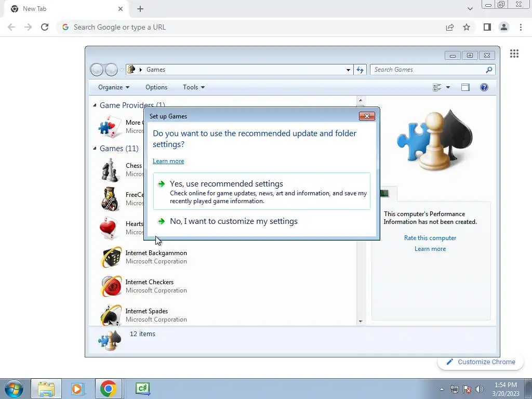The image size is (532, 399).
Task: Launch Internet Checkers icon
Action: [111, 286]
